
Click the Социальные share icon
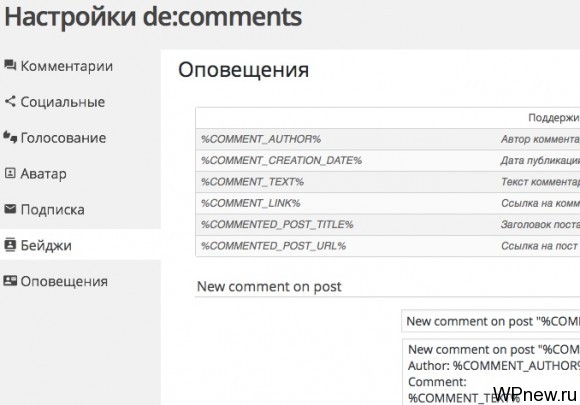10,101
